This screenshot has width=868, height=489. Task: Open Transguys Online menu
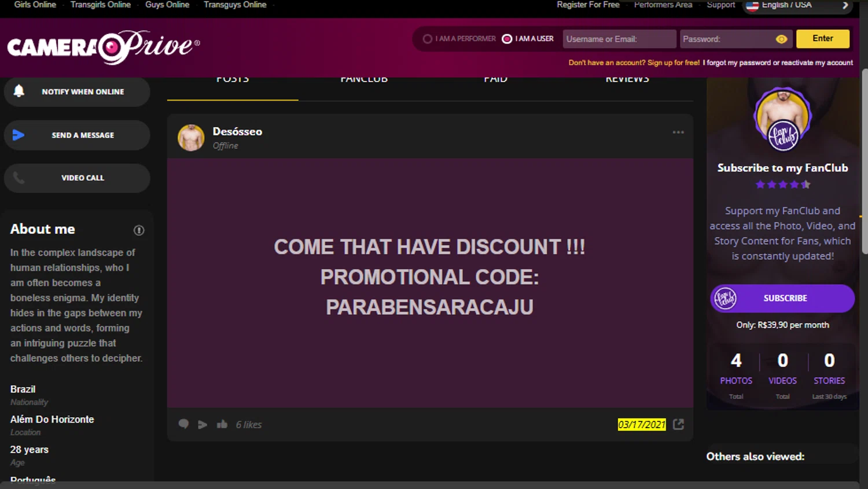[235, 5]
